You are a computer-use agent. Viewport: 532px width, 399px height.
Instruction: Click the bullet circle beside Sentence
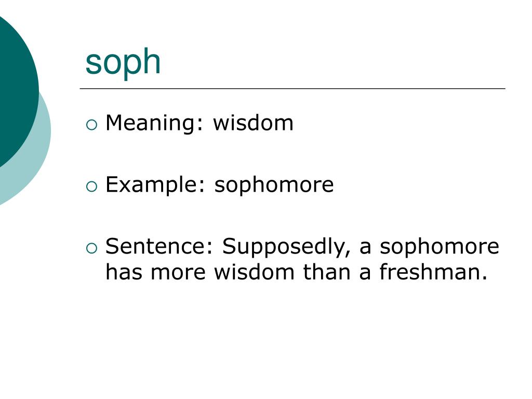tap(91, 248)
